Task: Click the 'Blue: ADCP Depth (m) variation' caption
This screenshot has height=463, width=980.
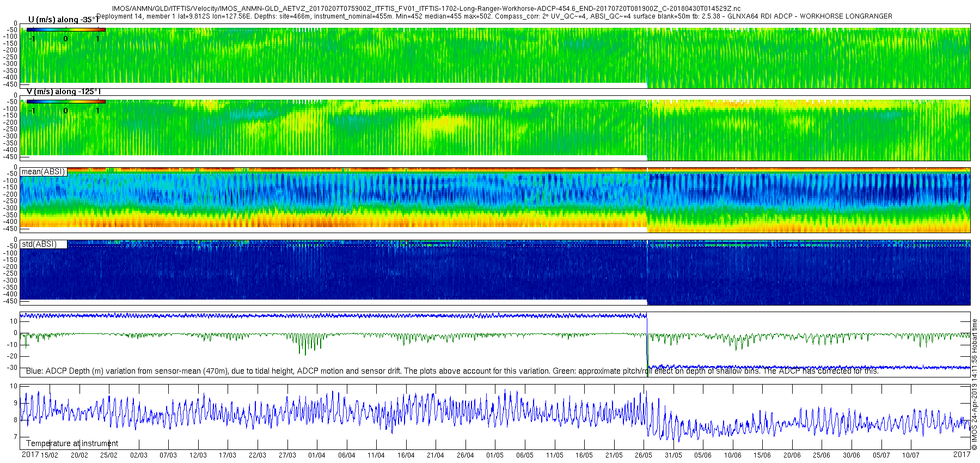Action: [452, 371]
